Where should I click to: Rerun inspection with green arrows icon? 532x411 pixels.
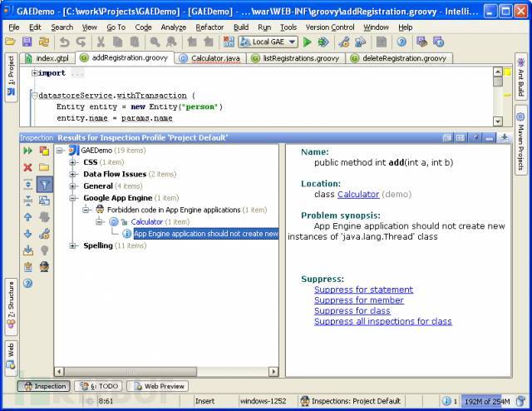pos(27,151)
